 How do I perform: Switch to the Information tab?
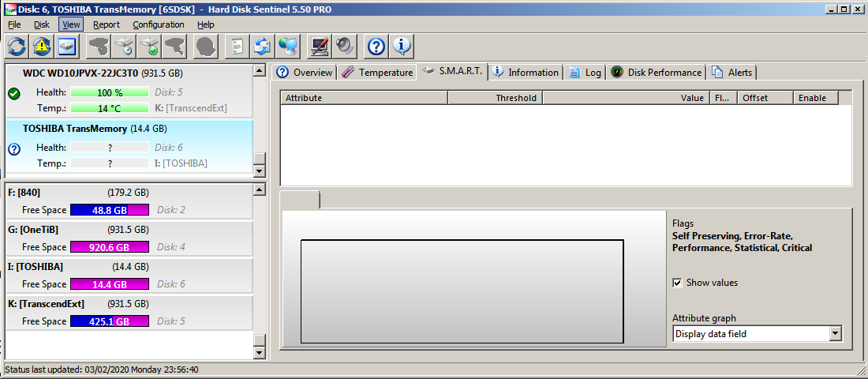(x=526, y=72)
